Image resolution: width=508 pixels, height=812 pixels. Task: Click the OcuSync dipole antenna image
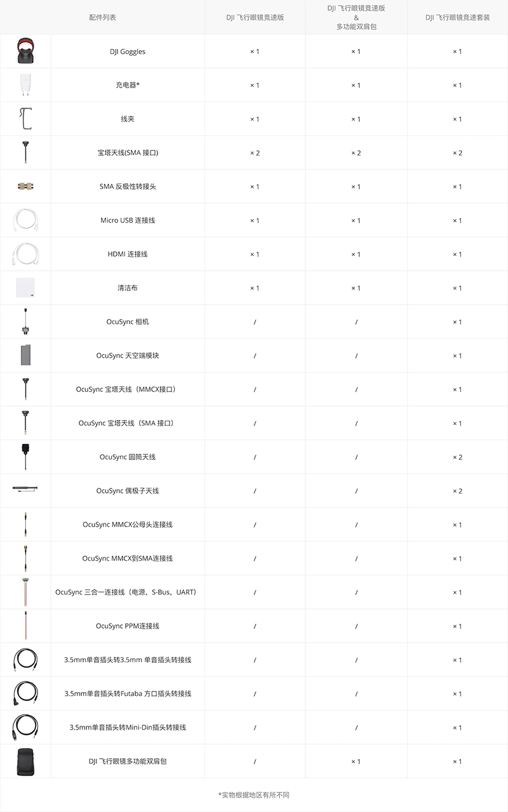coord(25,490)
